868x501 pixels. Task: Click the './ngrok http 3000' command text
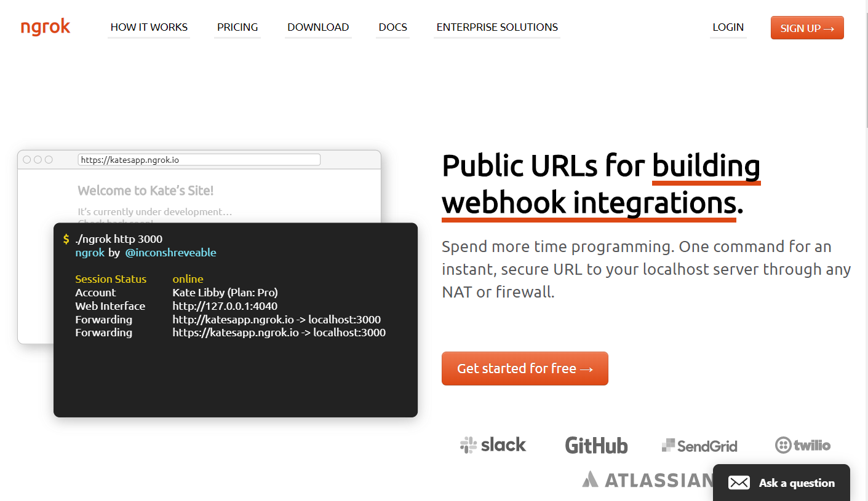coord(119,239)
